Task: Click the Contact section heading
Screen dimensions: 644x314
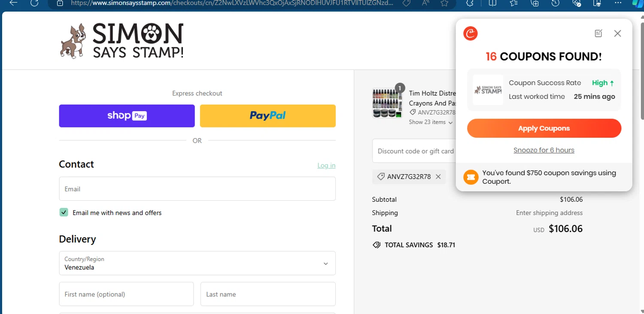Action: pyautogui.click(x=76, y=164)
